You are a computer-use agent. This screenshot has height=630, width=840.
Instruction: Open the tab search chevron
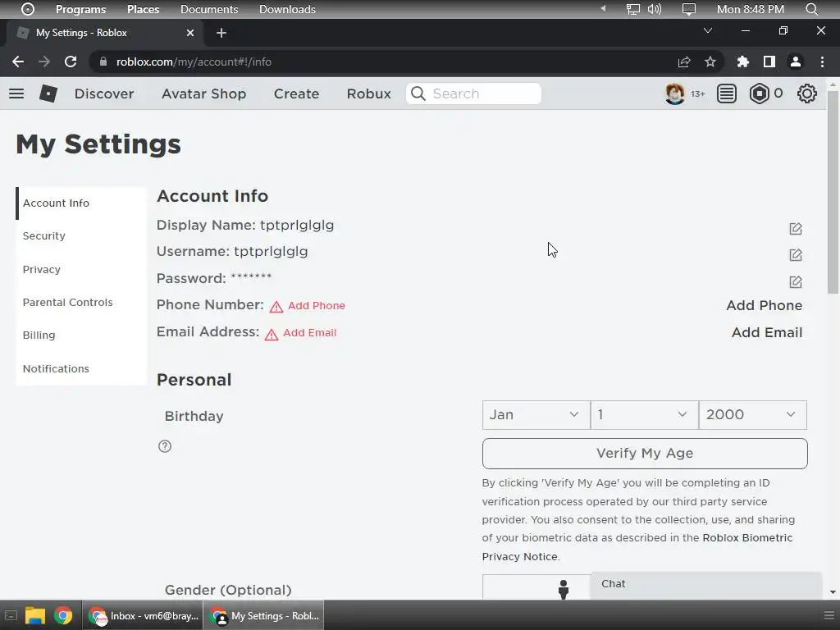coord(708,30)
